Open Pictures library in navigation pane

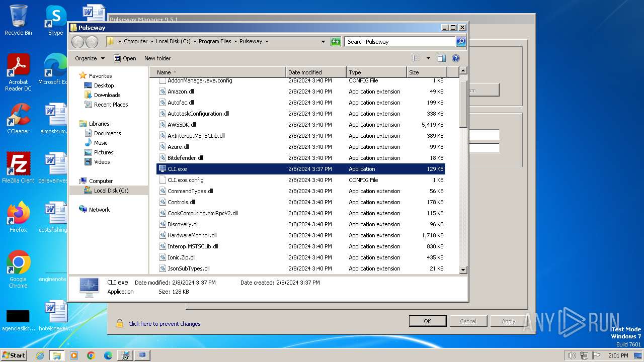(x=104, y=152)
